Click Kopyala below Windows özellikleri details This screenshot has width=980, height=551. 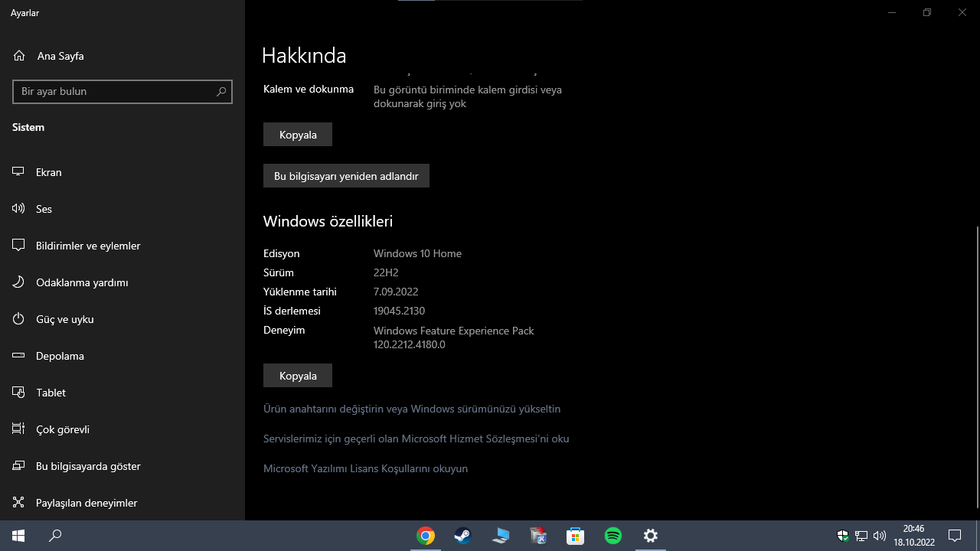click(x=298, y=376)
